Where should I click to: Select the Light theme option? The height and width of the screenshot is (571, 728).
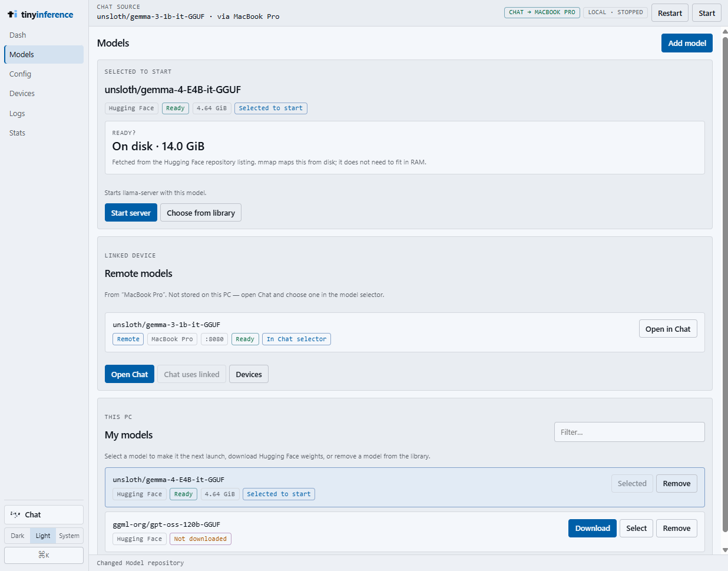[43, 536]
